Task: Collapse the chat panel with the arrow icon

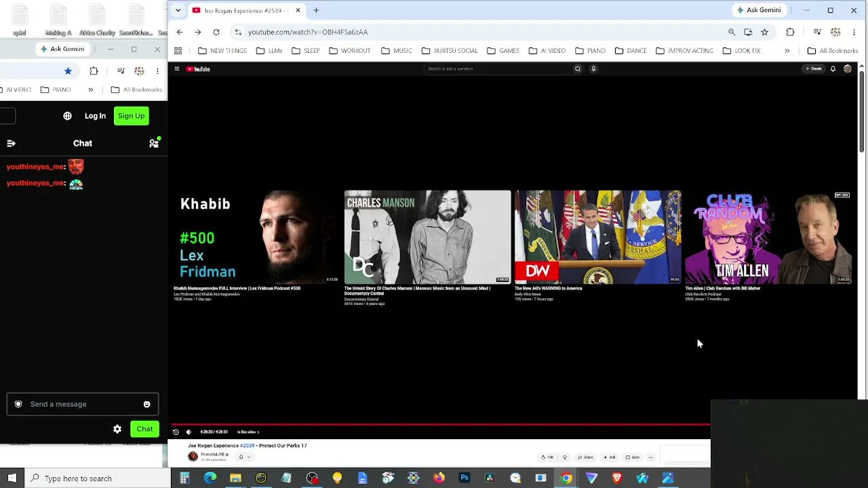Action: (x=11, y=143)
